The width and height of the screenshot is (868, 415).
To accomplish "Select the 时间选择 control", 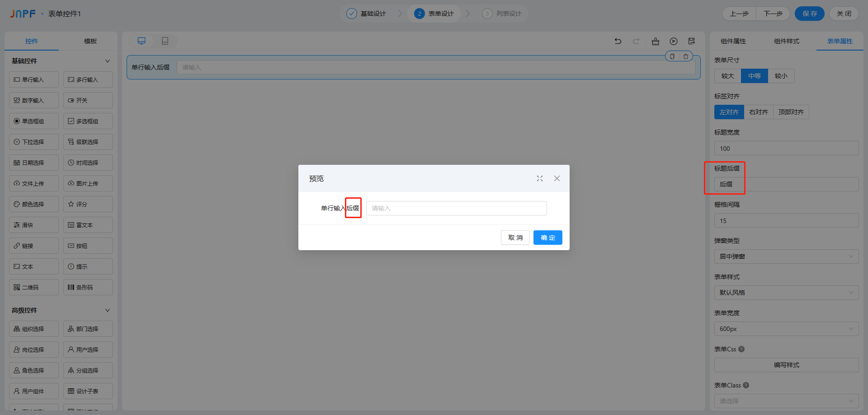I will pyautogui.click(x=88, y=163).
